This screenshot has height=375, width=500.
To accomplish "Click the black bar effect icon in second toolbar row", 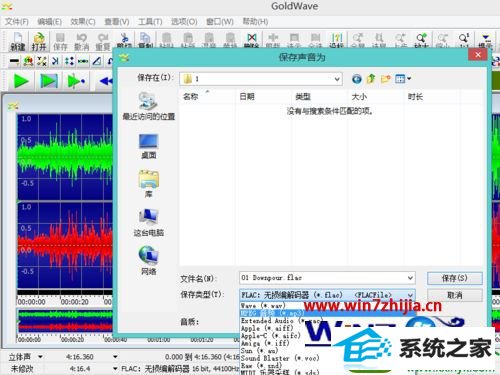I will pos(14,61).
